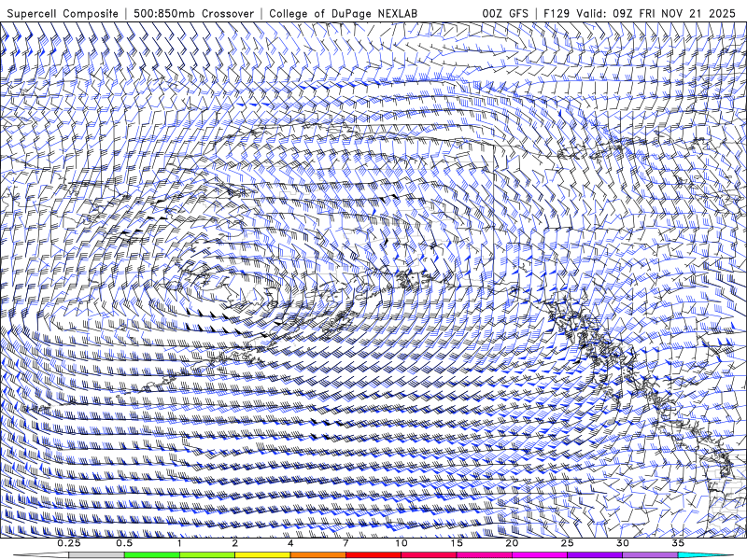Click the "Supercell Composite" title text

tap(63, 13)
